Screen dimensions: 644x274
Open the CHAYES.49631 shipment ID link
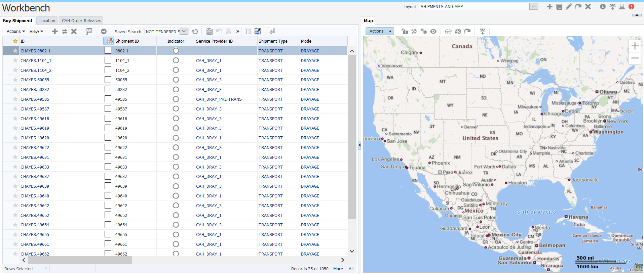(x=35, y=157)
